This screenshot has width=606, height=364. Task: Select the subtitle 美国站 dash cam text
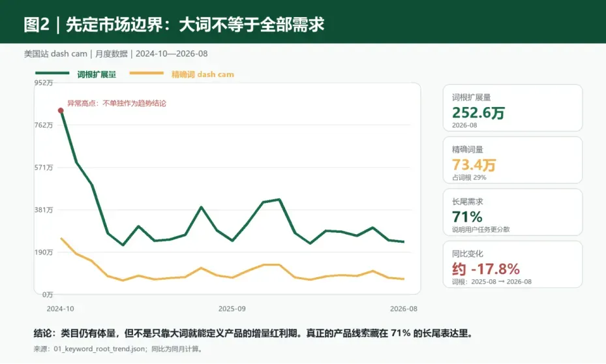[55, 53]
